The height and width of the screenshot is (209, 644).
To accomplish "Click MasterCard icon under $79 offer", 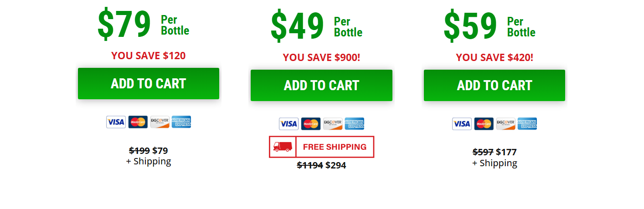I will 138,122.
